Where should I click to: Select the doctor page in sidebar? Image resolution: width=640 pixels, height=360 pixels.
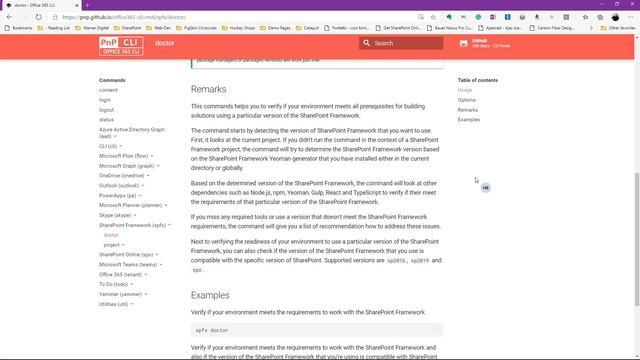coord(111,235)
